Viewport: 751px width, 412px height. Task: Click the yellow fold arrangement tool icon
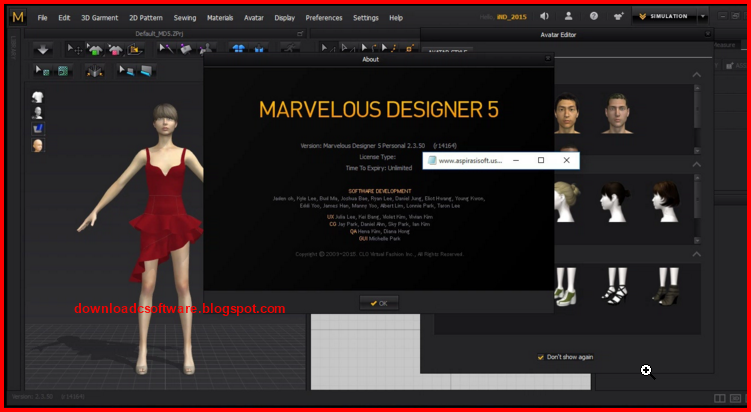136,49
